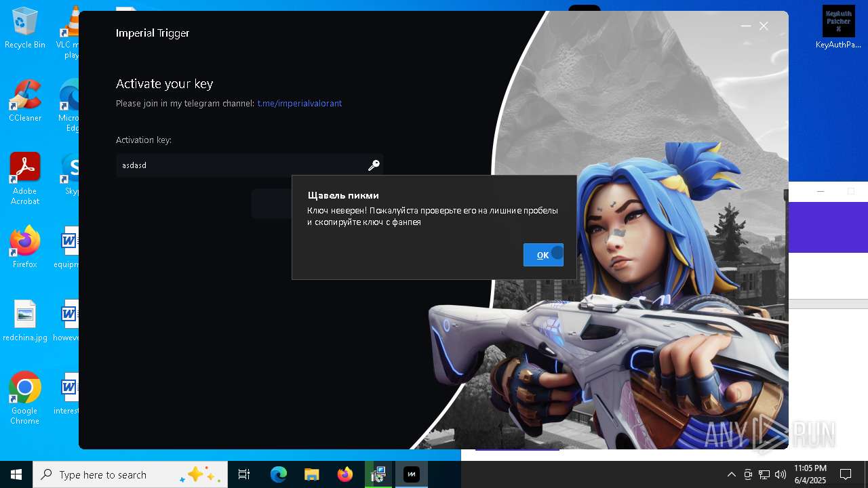Open the equipm Word document on desktop
The width and height of the screenshot is (868, 488).
68,247
